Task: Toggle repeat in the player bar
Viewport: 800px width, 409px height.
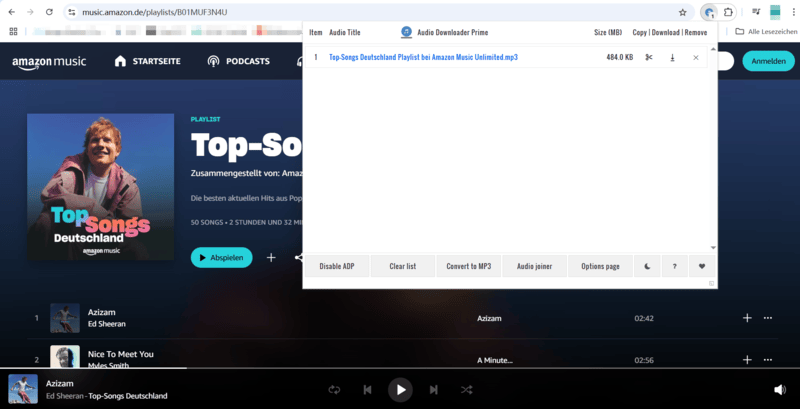Action: [334, 390]
